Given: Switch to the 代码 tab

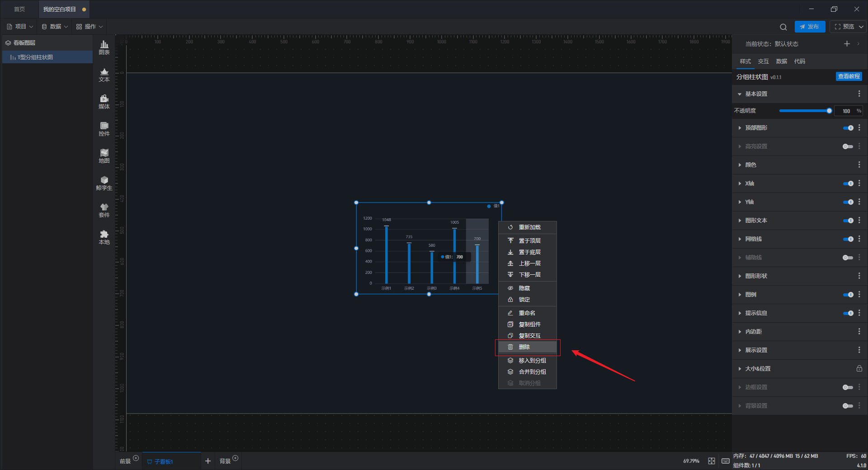Looking at the screenshot, I should 800,61.
